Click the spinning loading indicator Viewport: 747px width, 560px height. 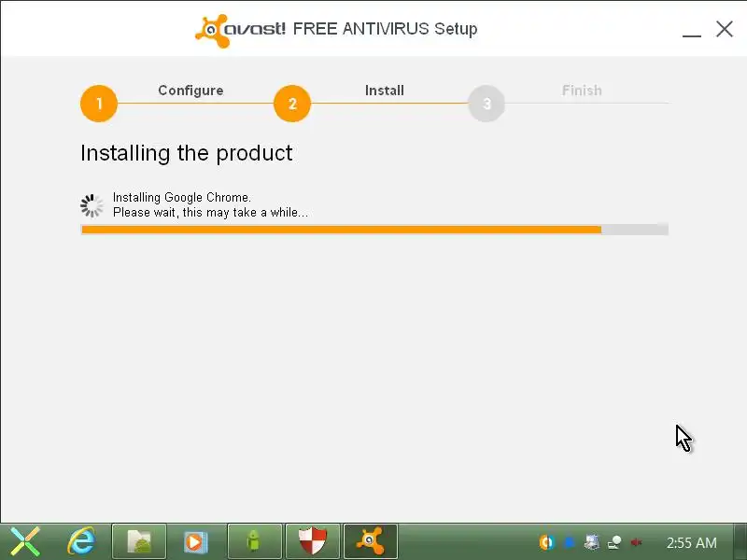click(x=92, y=205)
